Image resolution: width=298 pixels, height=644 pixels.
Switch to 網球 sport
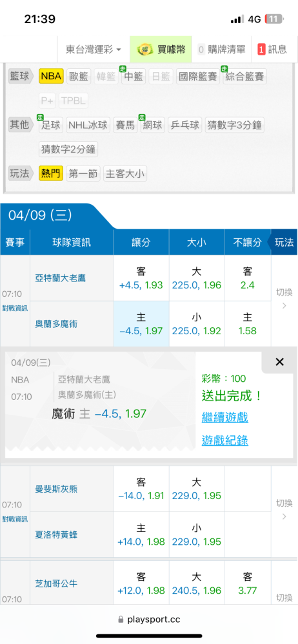153,125
